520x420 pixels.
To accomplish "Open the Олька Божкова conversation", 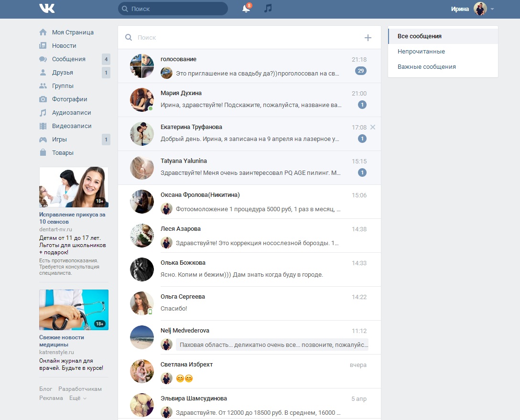I will 249,269.
